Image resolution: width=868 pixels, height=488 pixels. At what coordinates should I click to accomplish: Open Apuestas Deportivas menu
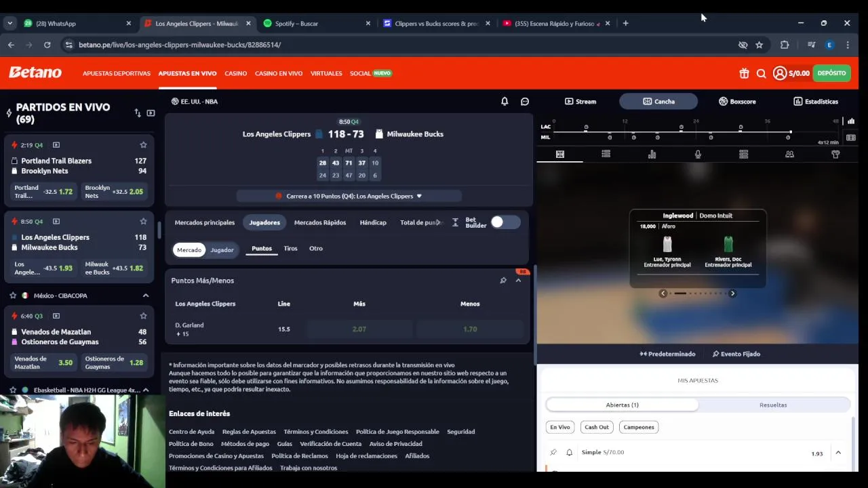(117, 73)
